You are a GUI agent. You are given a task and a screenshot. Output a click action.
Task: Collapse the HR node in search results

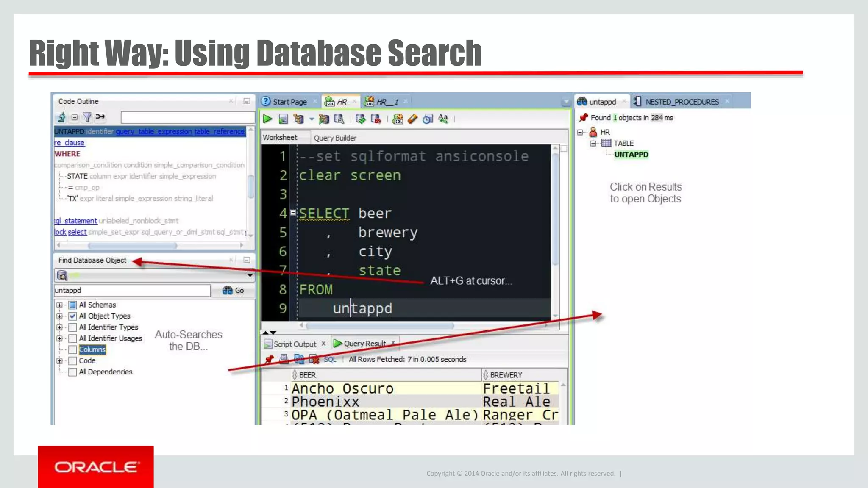580,132
